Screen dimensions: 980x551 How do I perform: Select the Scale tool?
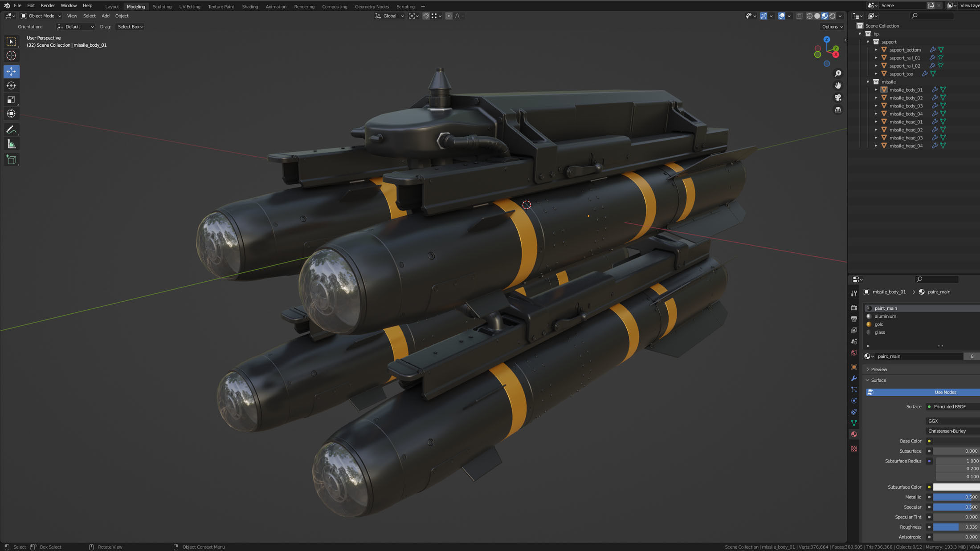[x=12, y=100]
